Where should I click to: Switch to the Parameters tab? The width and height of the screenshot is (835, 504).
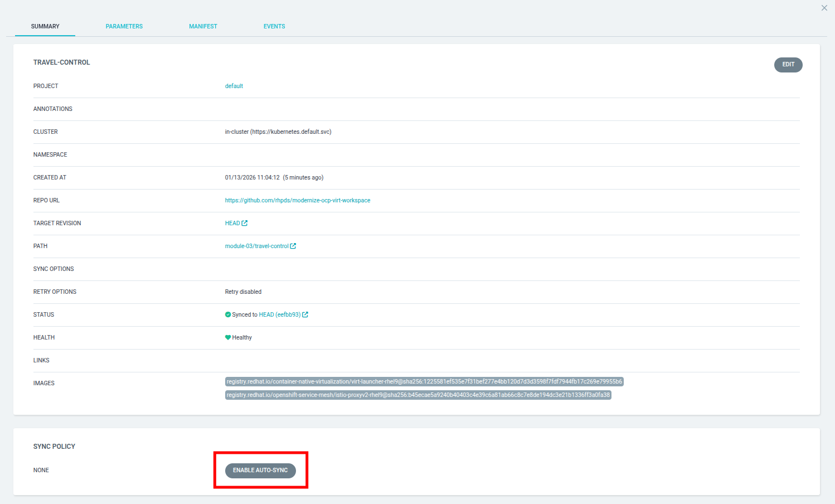[124, 26]
